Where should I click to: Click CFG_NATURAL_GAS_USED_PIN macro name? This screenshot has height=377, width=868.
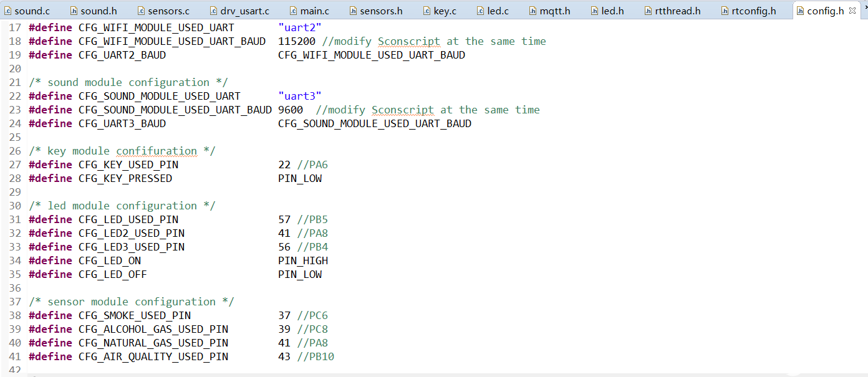[x=153, y=343]
